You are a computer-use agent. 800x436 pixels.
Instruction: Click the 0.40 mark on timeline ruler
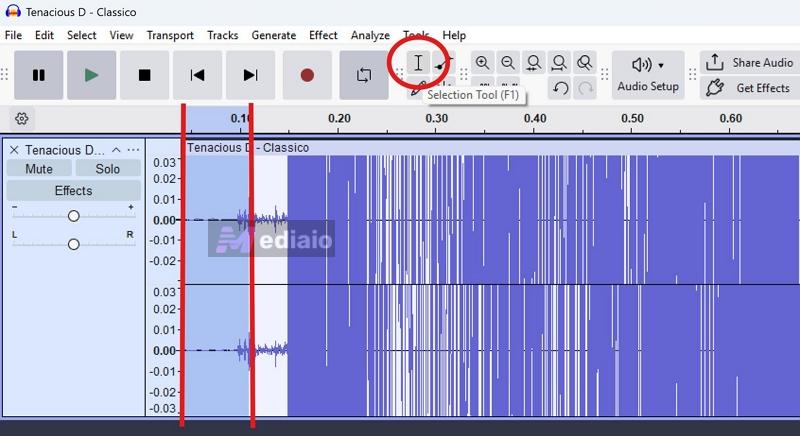[535, 118]
